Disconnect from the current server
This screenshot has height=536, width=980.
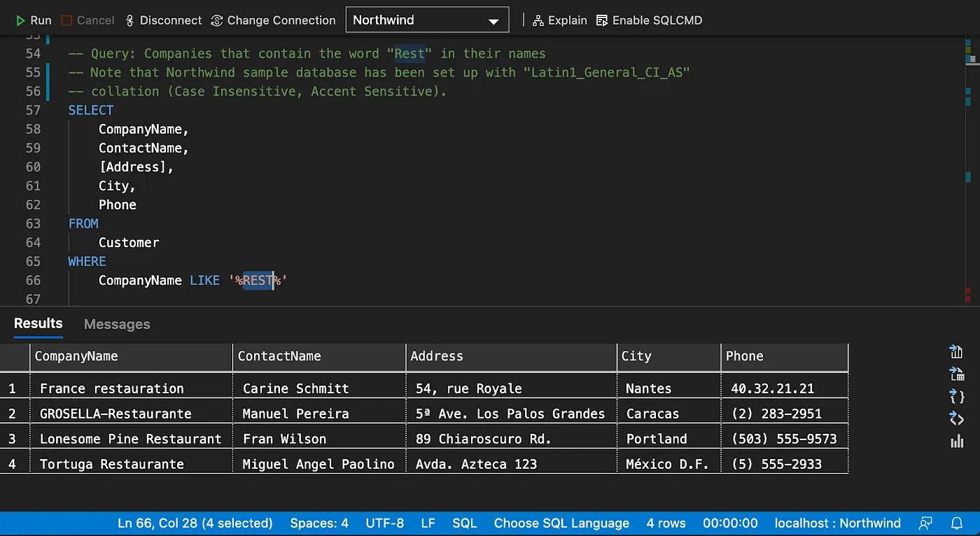(163, 20)
